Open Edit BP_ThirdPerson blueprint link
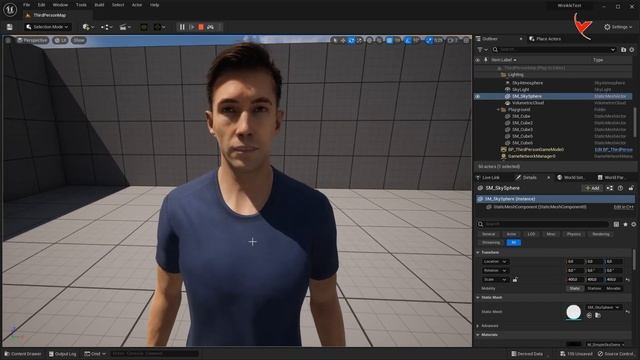640x360 pixels. 613,150
